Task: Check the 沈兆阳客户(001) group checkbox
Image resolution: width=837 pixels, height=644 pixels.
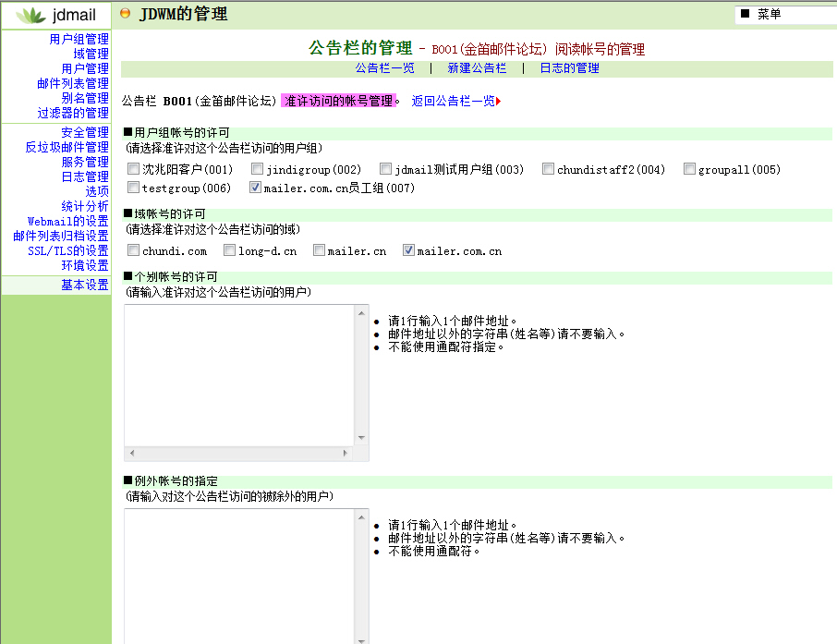Action: tap(133, 169)
